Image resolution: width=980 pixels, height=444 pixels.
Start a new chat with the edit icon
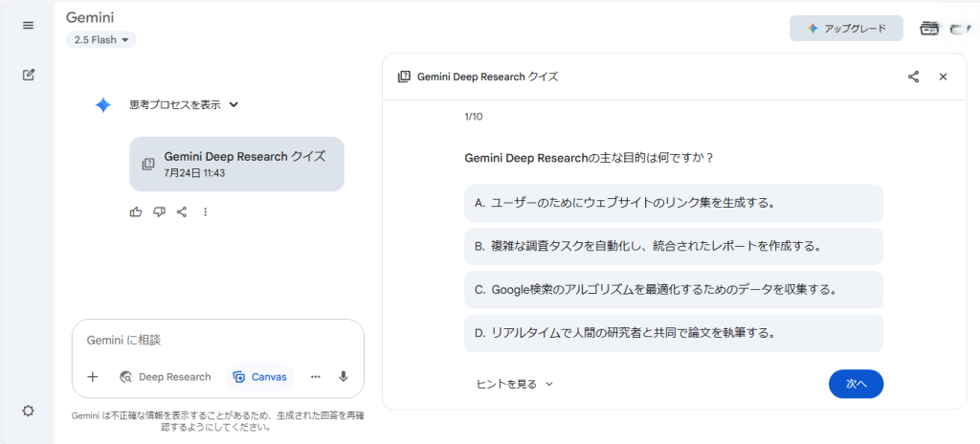29,75
